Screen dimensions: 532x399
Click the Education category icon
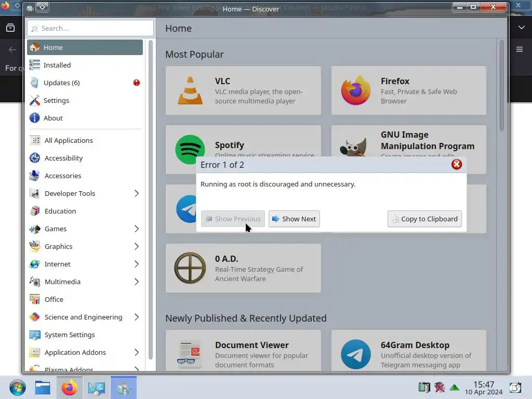point(35,211)
